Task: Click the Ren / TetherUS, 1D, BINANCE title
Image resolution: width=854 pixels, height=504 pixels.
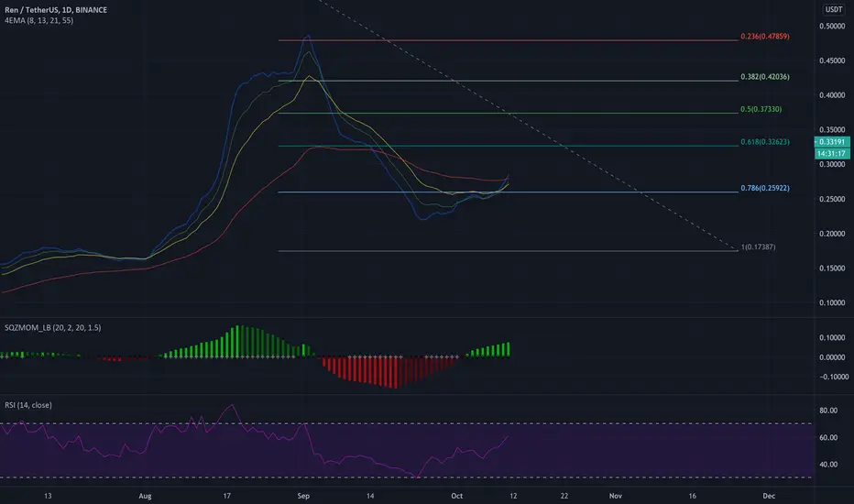Action: click(x=56, y=10)
